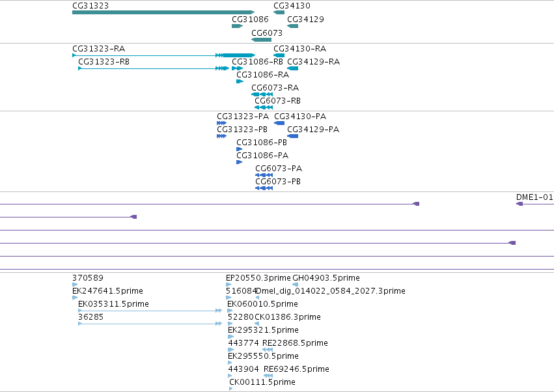Click the DME1-01 feature label
Image resolution: width=554 pixels, height=392 pixels.
[534, 197]
